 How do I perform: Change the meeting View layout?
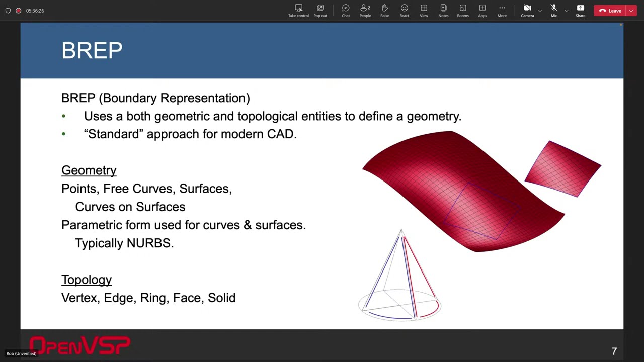click(x=424, y=11)
